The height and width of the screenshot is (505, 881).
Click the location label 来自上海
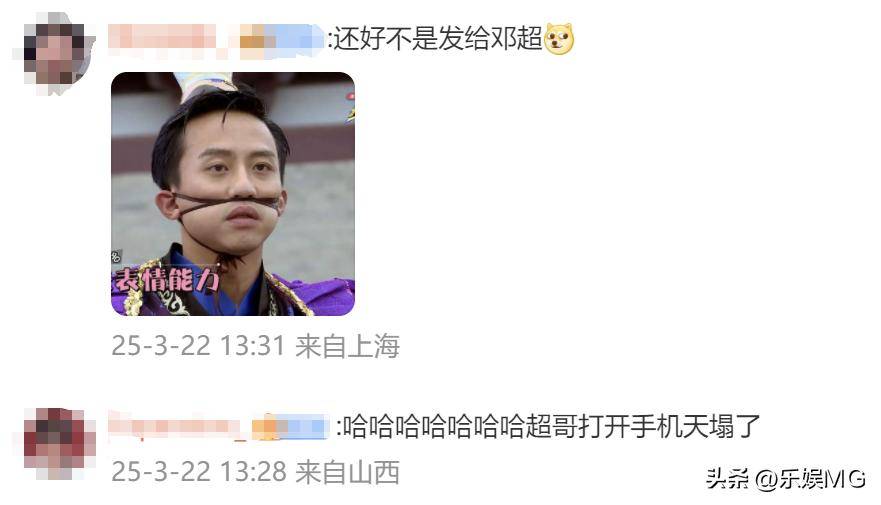tap(347, 346)
